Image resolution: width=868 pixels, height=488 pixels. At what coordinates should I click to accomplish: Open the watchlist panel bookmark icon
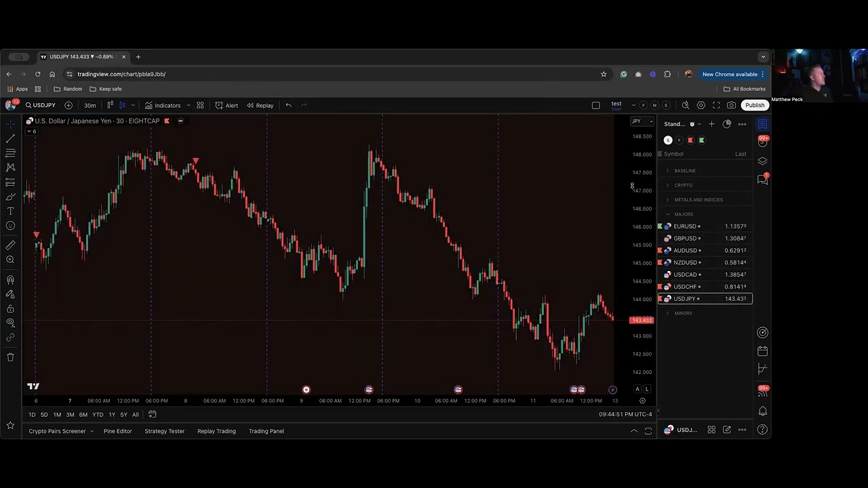point(762,124)
